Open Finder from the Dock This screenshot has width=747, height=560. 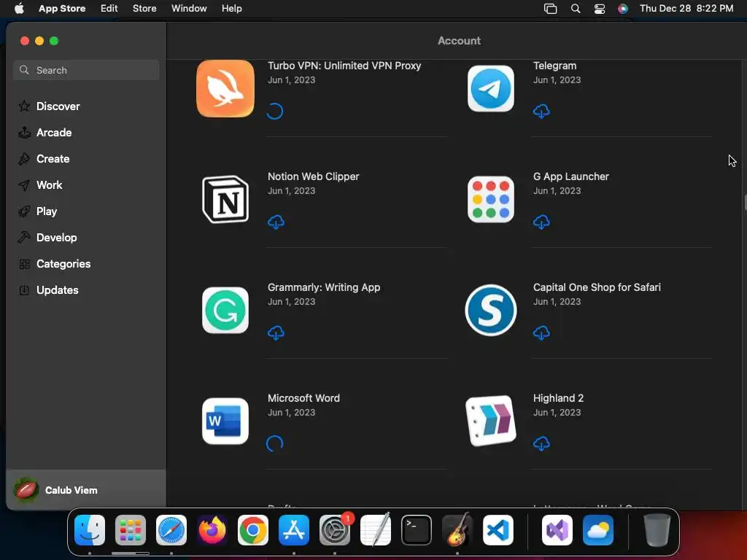(90, 530)
